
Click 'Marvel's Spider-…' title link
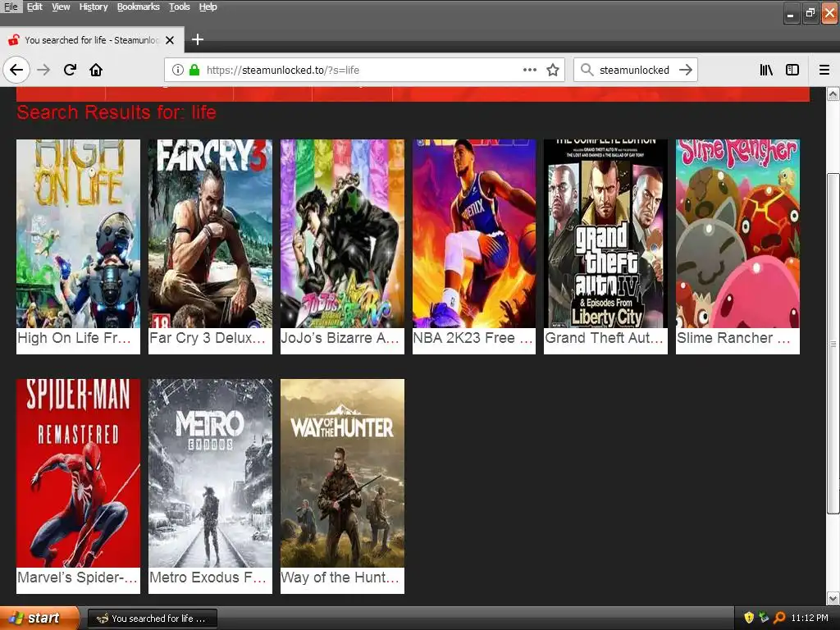pos(78,577)
